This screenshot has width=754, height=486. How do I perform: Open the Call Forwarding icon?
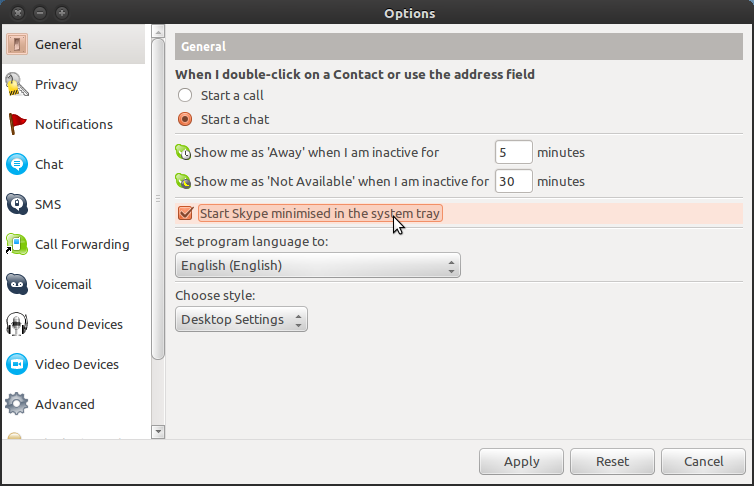click(17, 245)
